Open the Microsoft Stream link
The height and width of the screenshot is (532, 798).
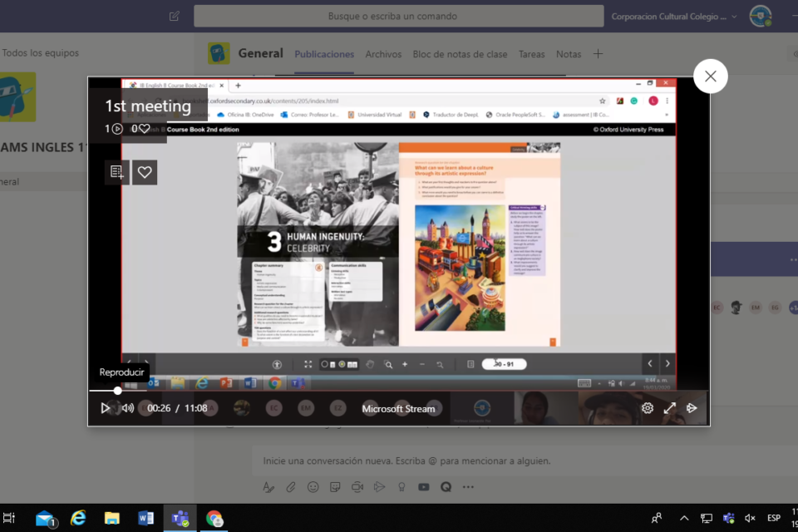tap(398, 408)
